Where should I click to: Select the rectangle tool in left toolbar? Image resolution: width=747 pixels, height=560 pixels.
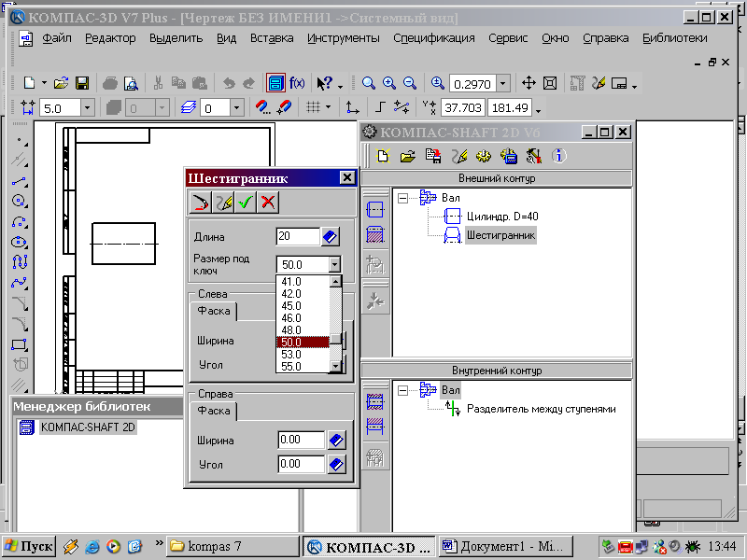click(x=19, y=344)
